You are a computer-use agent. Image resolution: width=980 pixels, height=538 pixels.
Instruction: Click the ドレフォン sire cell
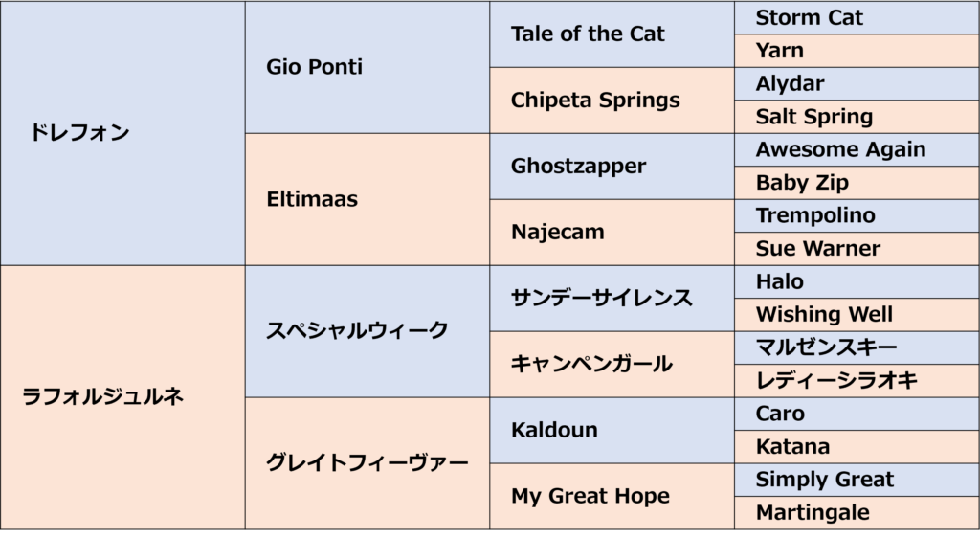point(122,133)
